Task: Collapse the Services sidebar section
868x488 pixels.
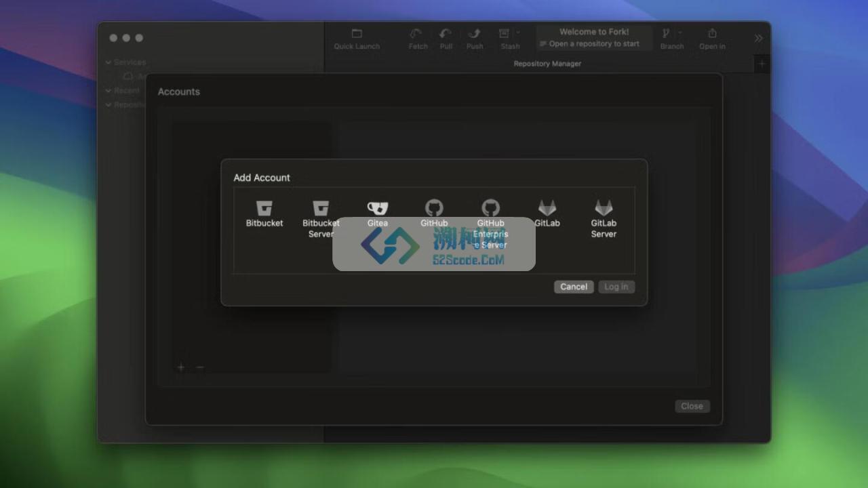Action: [x=108, y=62]
